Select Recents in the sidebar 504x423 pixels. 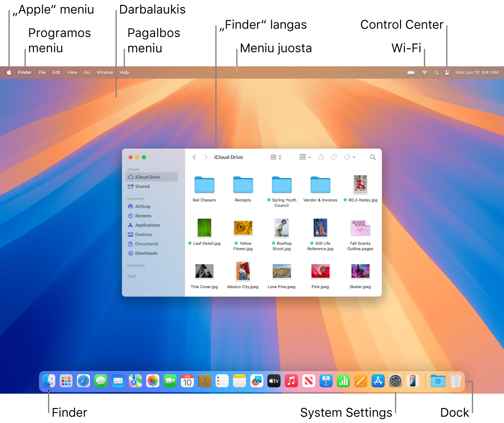click(x=152, y=216)
